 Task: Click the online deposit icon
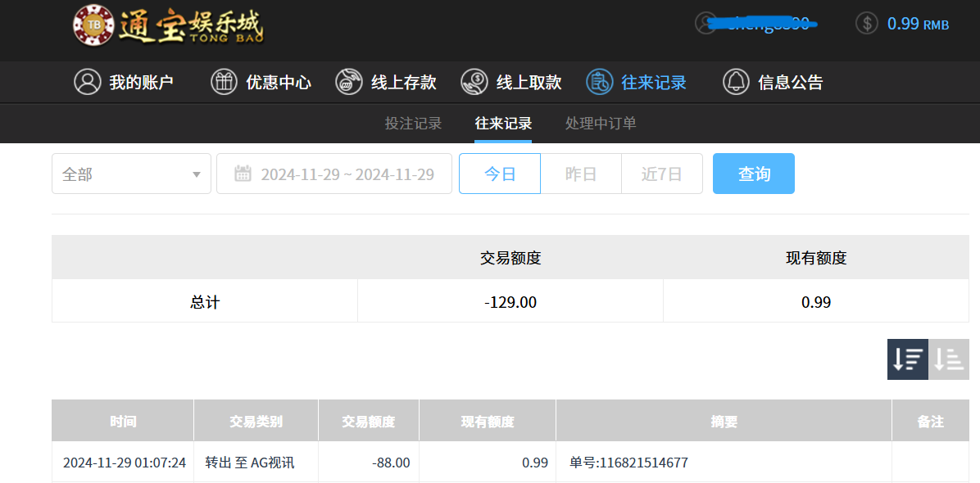pyautogui.click(x=349, y=82)
